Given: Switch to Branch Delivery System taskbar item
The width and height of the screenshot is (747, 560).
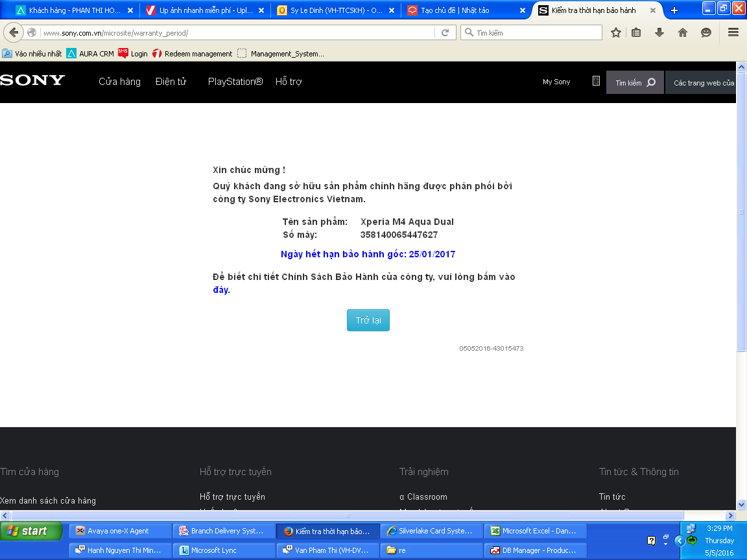Looking at the screenshot, I should [224, 531].
